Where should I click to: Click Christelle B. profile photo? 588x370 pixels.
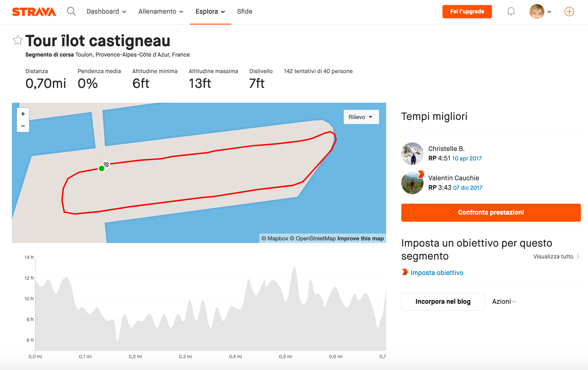click(412, 154)
